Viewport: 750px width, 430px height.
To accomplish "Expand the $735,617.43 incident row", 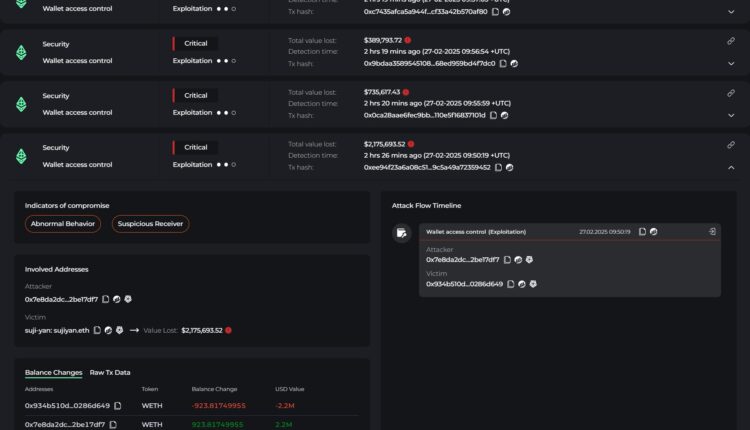I will (731, 115).
